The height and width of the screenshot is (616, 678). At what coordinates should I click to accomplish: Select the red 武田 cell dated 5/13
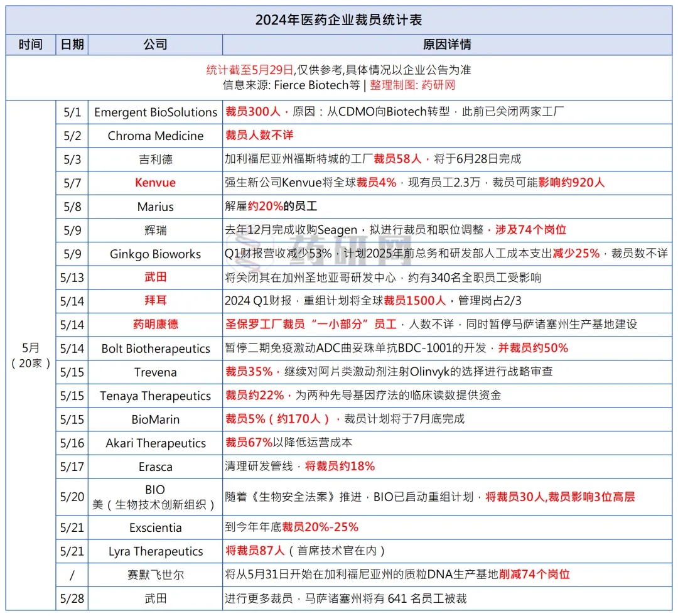point(155,278)
